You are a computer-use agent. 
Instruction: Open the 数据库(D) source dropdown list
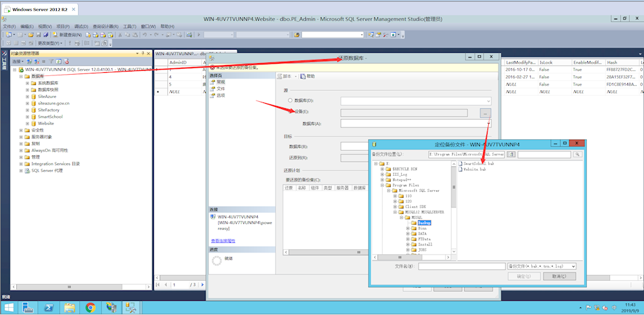pos(489,100)
